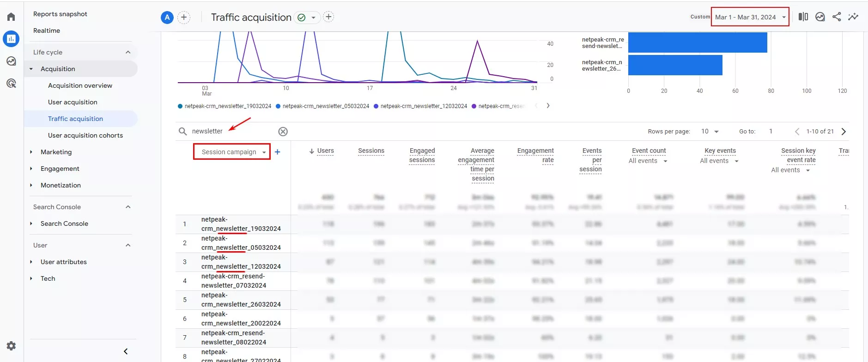The width and height of the screenshot is (868, 362).
Task: Expand User attributes
Action: (63, 262)
